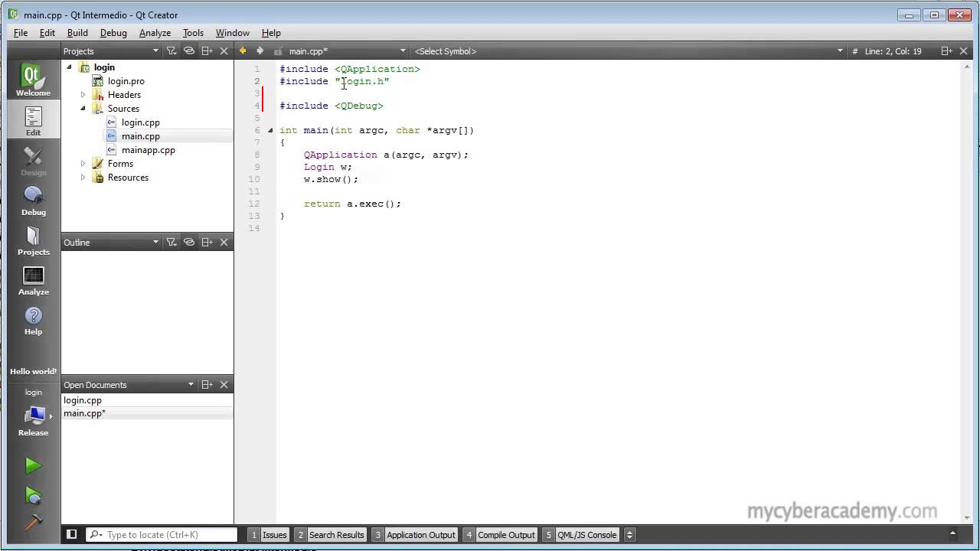Click the Type to locate field
The image size is (980, 551).
(162, 534)
